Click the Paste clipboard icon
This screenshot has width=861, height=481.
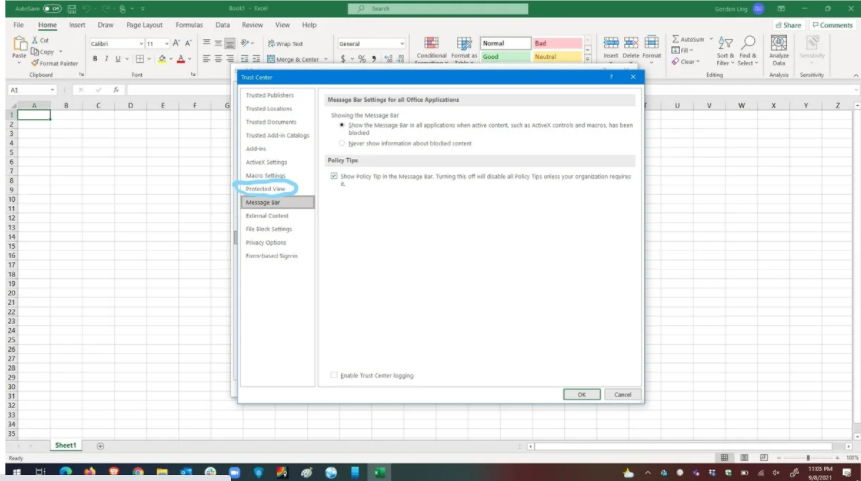[20, 46]
